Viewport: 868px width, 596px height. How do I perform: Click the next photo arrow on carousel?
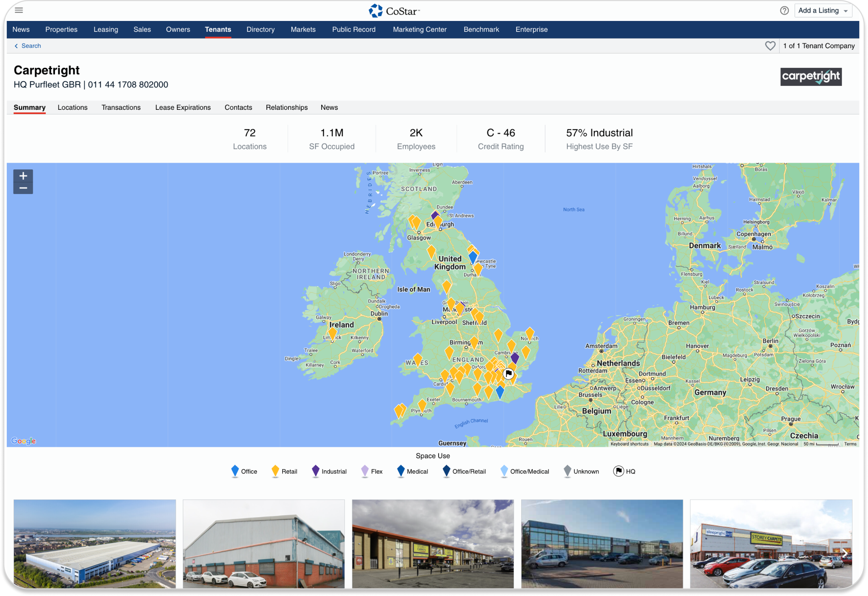click(845, 553)
